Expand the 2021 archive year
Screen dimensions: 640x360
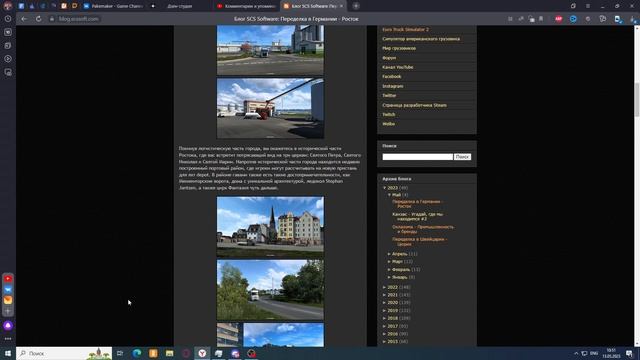click(x=384, y=295)
